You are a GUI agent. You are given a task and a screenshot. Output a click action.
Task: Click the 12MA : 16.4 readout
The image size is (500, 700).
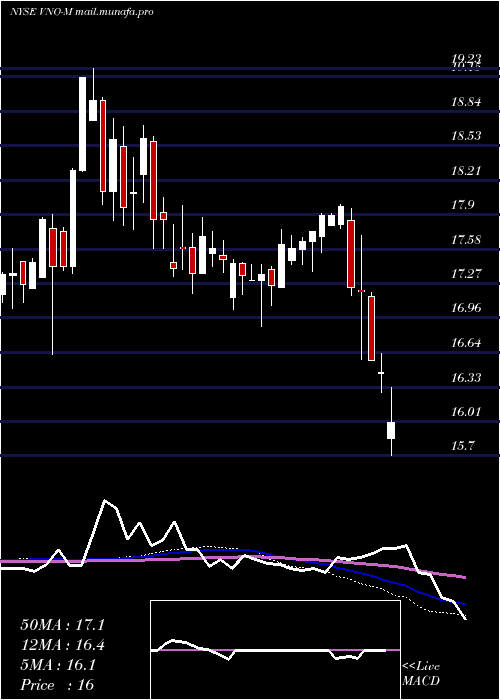pyautogui.click(x=62, y=646)
